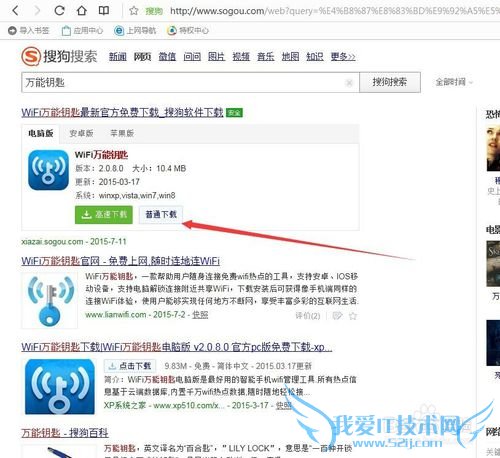Click the blue key thumbnail of 官网 result

[49, 301]
